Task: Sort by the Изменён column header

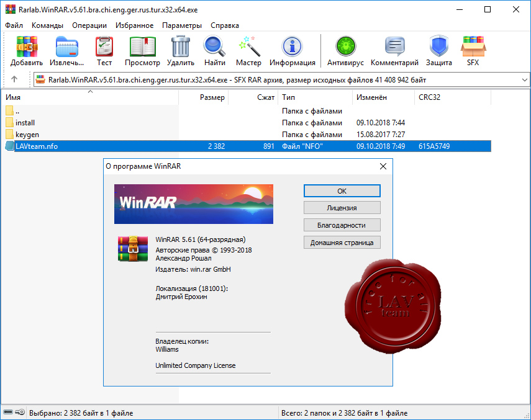Action: pos(383,97)
